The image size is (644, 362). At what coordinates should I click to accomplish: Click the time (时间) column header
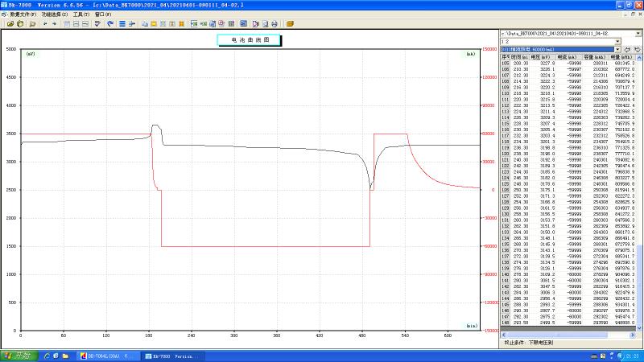519,57
